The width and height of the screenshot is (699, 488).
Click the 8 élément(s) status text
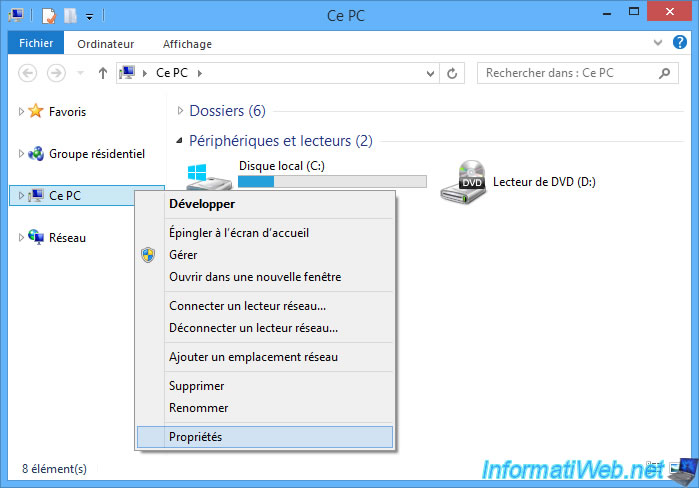[54, 468]
